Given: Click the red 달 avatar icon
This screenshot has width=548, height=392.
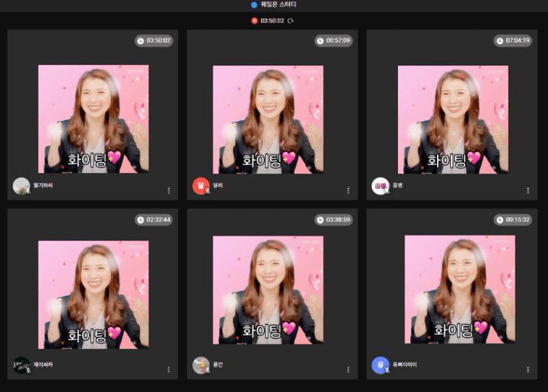Looking at the screenshot, I should pos(201,186).
